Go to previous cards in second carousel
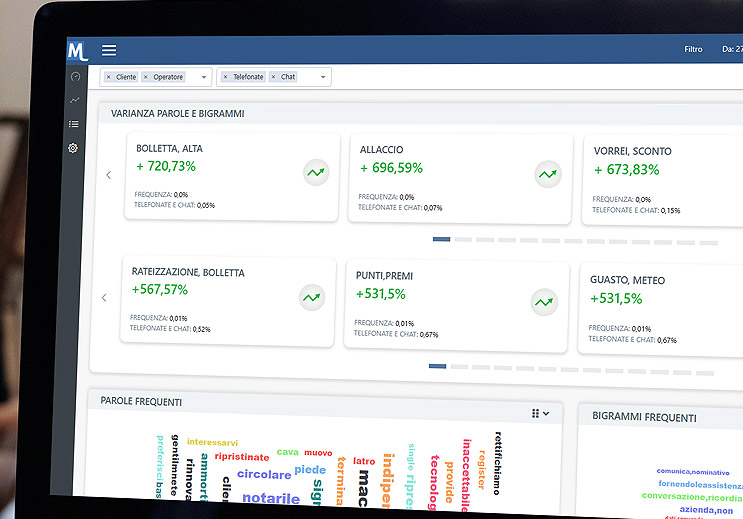 click(x=104, y=298)
